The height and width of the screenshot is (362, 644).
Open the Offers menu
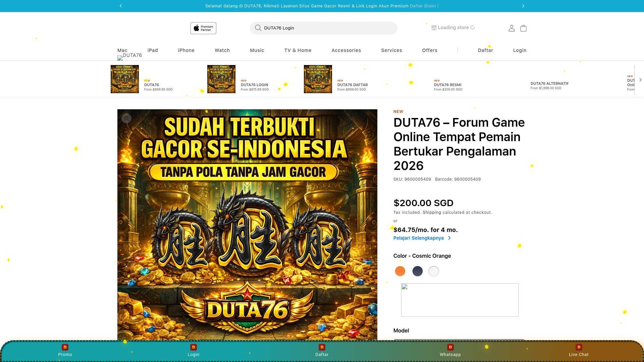(430, 50)
